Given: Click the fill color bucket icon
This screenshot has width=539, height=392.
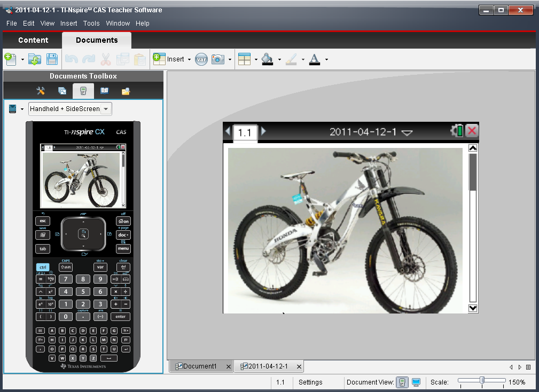Looking at the screenshot, I should pyautogui.click(x=268, y=59).
